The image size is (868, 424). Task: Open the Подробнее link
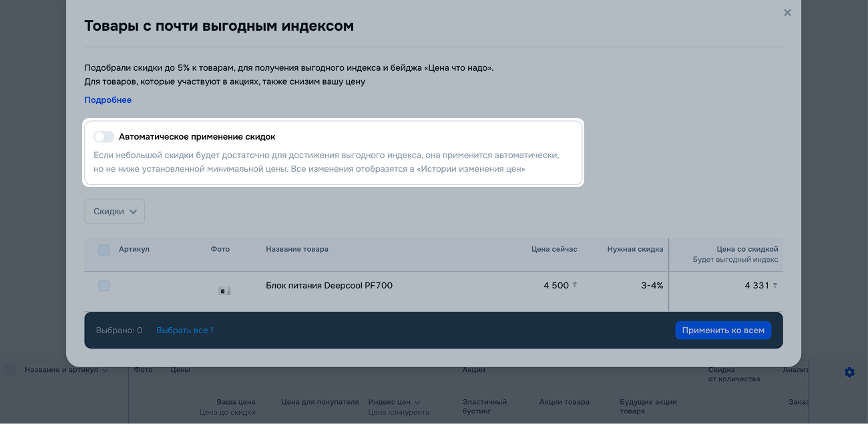click(x=107, y=100)
